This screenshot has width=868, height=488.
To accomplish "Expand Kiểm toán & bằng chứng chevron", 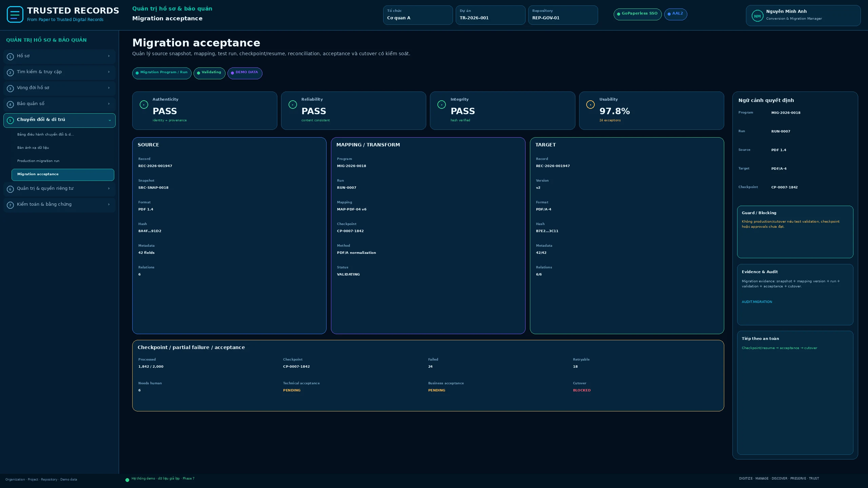I will [x=109, y=204].
